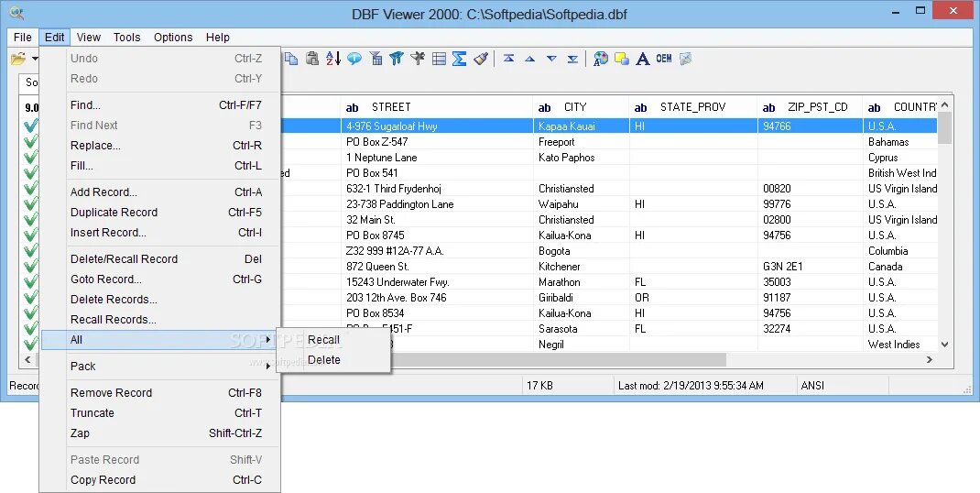Click the table structure grid icon
This screenshot has height=493, width=980.
[x=439, y=59]
